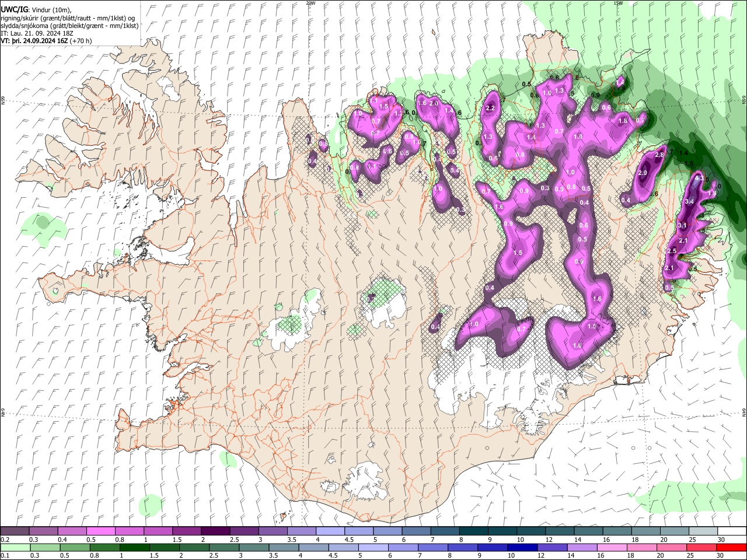The image size is (747, 560).
Task: Click the pale green 0.1 swatch, bottom legend row
Action: (x=15, y=547)
